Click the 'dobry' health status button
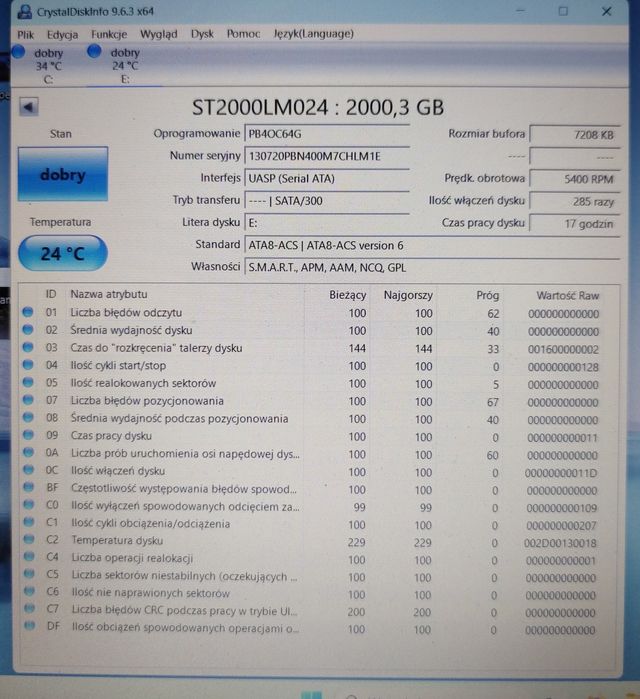The image size is (640, 699). [x=63, y=174]
